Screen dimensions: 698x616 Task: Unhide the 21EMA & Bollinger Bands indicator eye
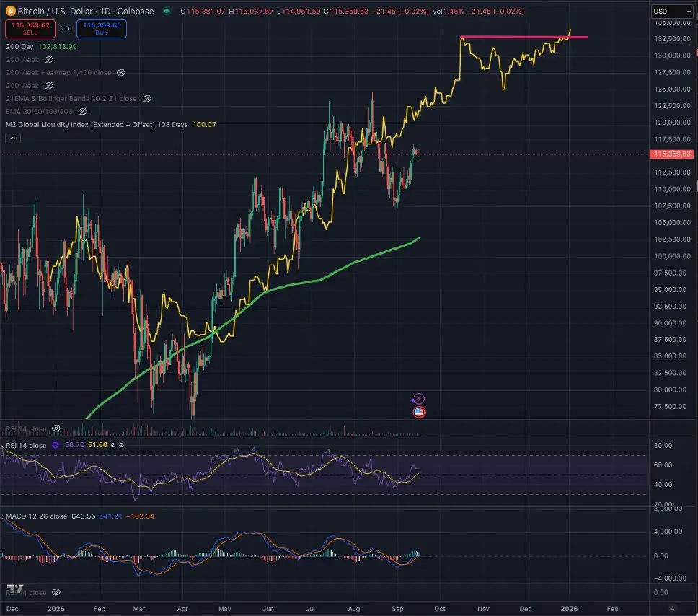[146, 98]
